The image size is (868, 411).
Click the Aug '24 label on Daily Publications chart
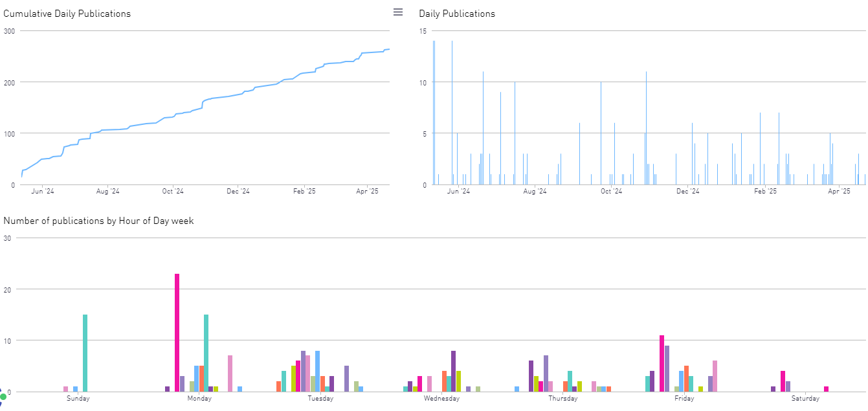535,191
